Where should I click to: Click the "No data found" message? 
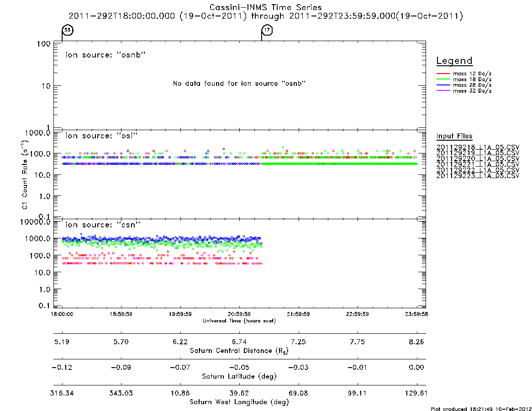pos(239,84)
